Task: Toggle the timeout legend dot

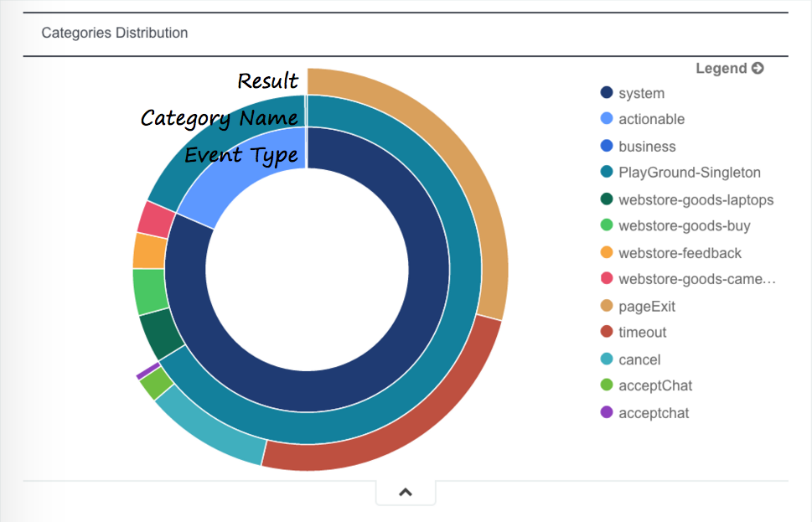Action: (607, 332)
